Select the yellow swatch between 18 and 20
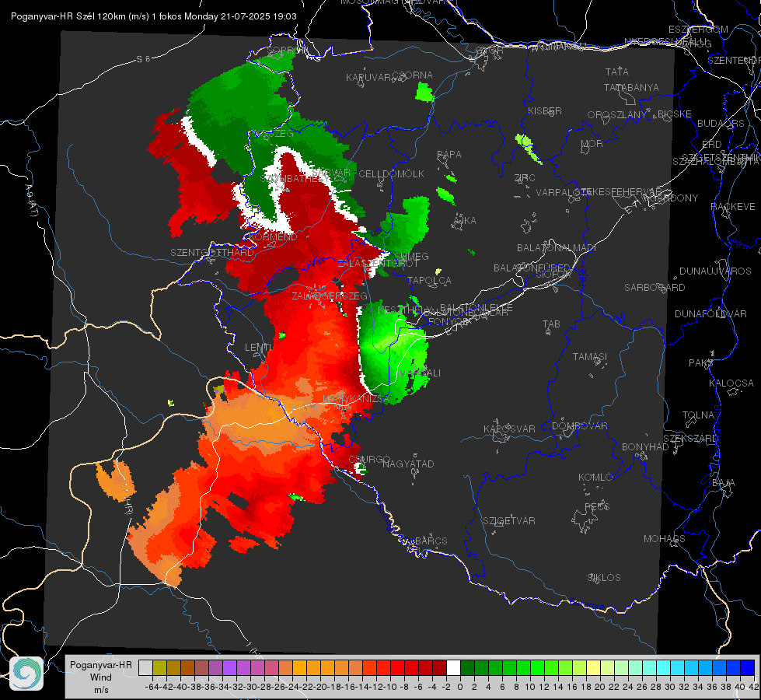 (x=593, y=667)
